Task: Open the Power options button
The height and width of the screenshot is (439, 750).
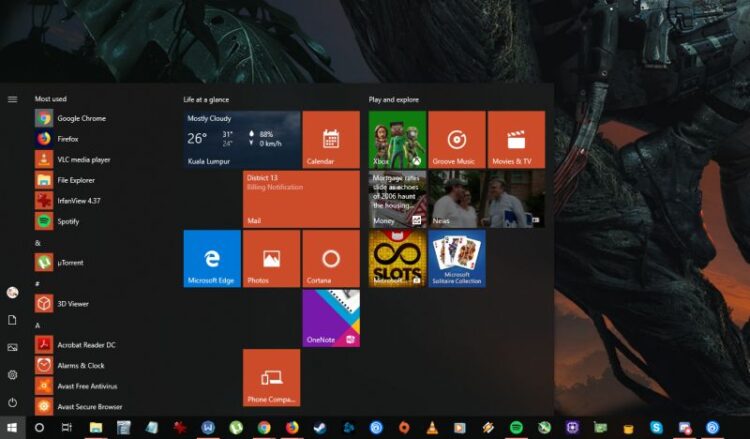Action: point(12,402)
